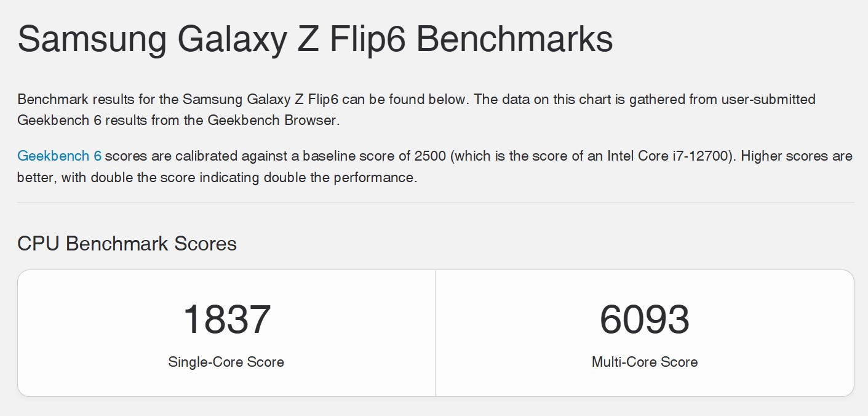The width and height of the screenshot is (868, 416).
Task: Click the 6093 multi-core score number
Action: (645, 319)
